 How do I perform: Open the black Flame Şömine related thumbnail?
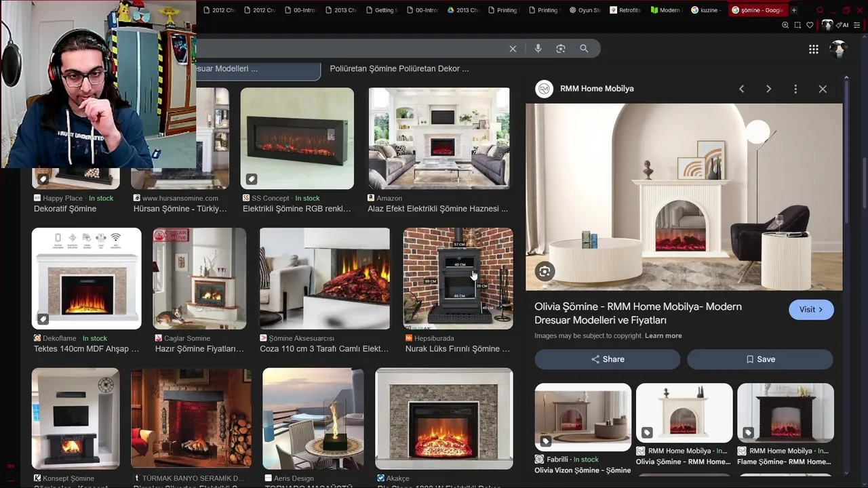coord(785,413)
